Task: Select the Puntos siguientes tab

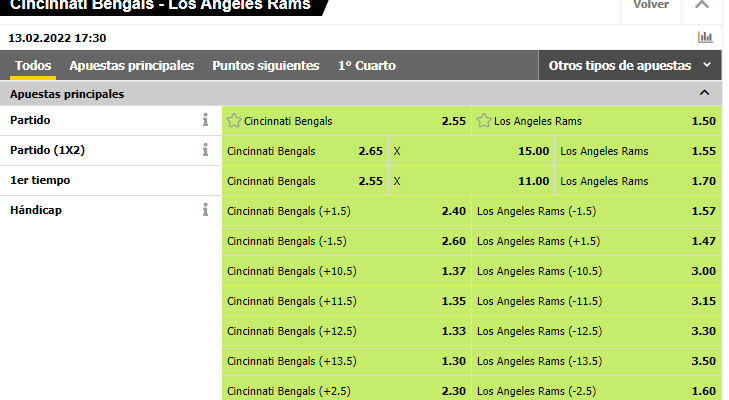Action: 266,66
